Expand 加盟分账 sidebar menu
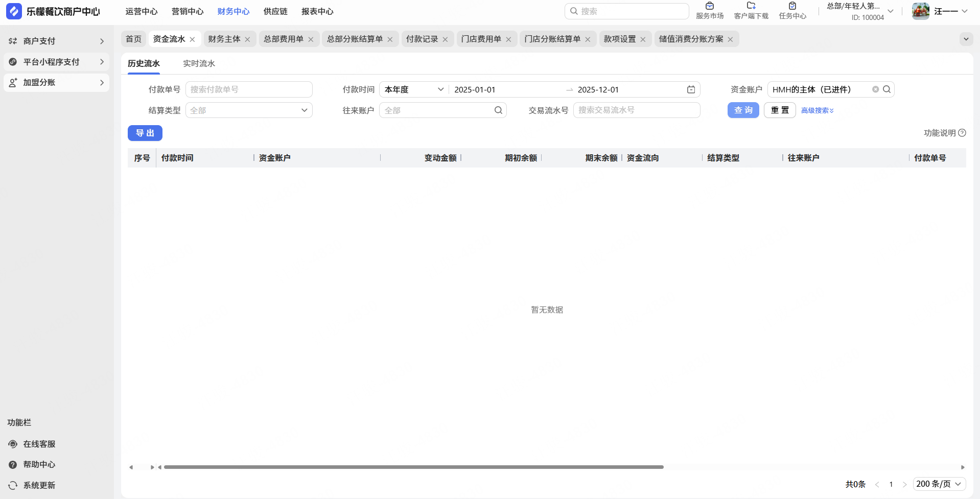The height and width of the screenshot is (499, 980). 56,82
